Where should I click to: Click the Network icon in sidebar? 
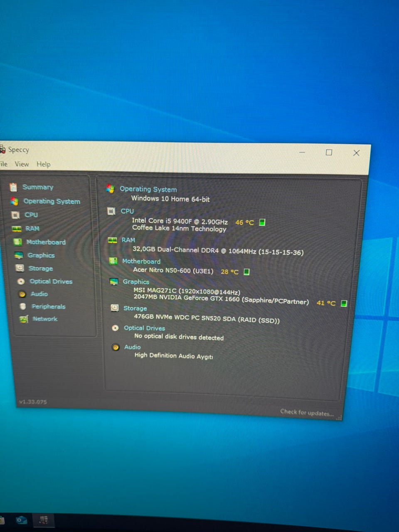tap(24, 319)
